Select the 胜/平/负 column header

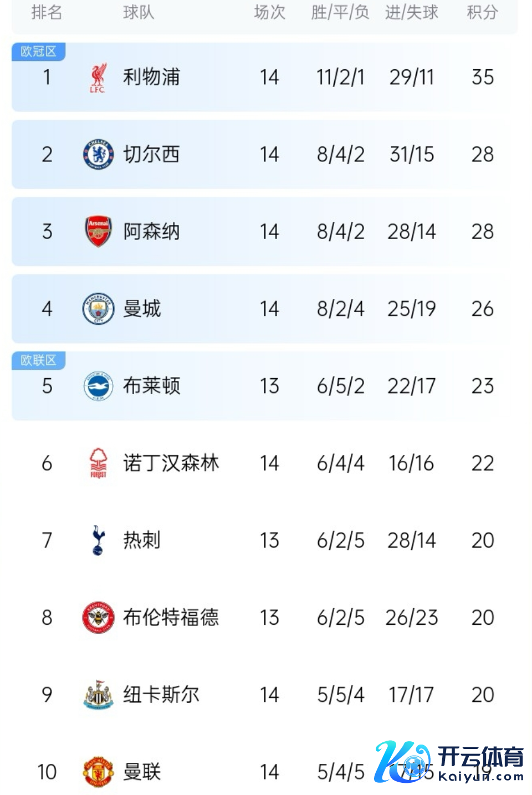pyautogui.click(x=340, y=12)
